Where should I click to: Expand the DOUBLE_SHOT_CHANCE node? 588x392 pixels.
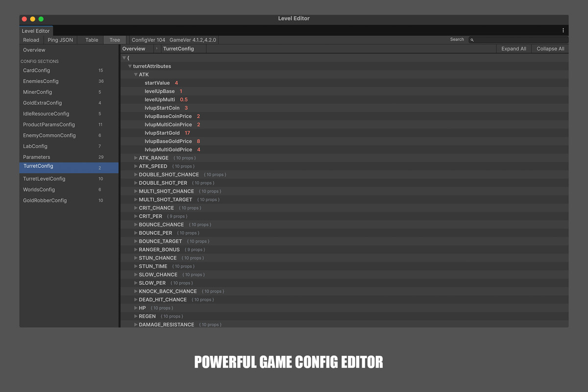136,174
